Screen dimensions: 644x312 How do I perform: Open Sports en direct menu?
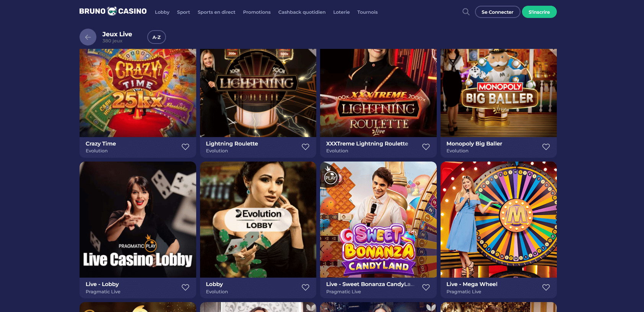[x=216, y=12]
